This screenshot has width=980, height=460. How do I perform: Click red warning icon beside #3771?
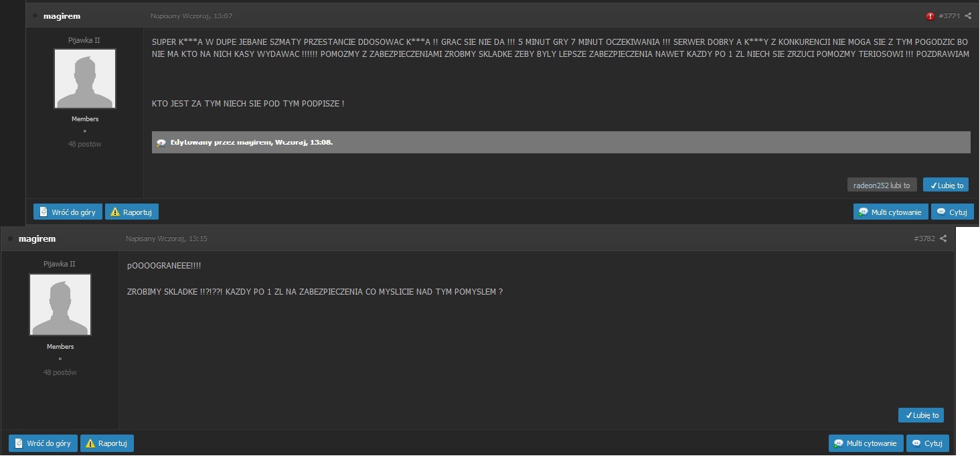coord(930,16)
